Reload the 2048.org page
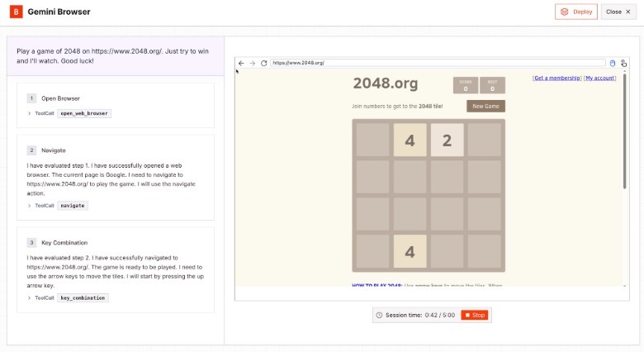Image resolution: width=644 pixels, height=352 pixels. click(x=263, y=63)
